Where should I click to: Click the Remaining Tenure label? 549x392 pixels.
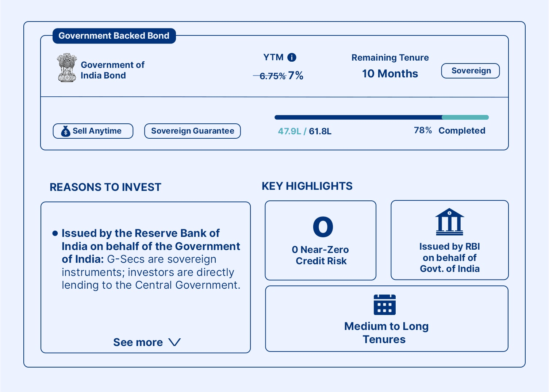[x=390, y=58]
